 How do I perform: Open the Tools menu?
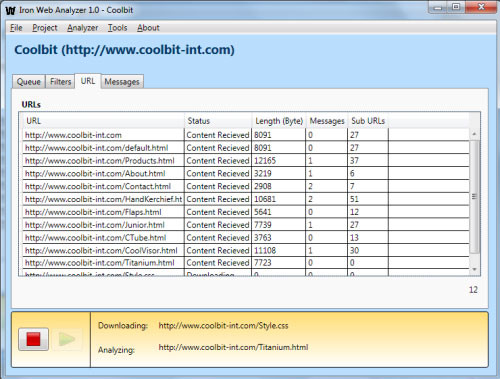[117, 28]
